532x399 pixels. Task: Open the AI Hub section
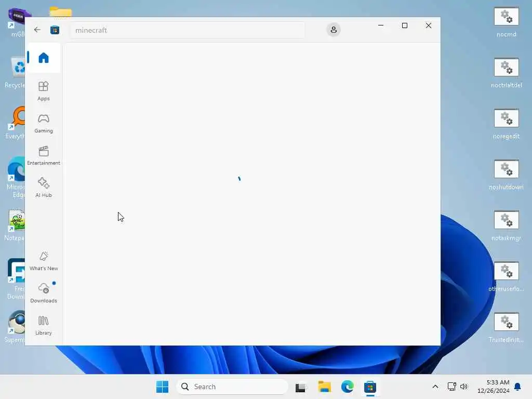[x=44, y=188]
